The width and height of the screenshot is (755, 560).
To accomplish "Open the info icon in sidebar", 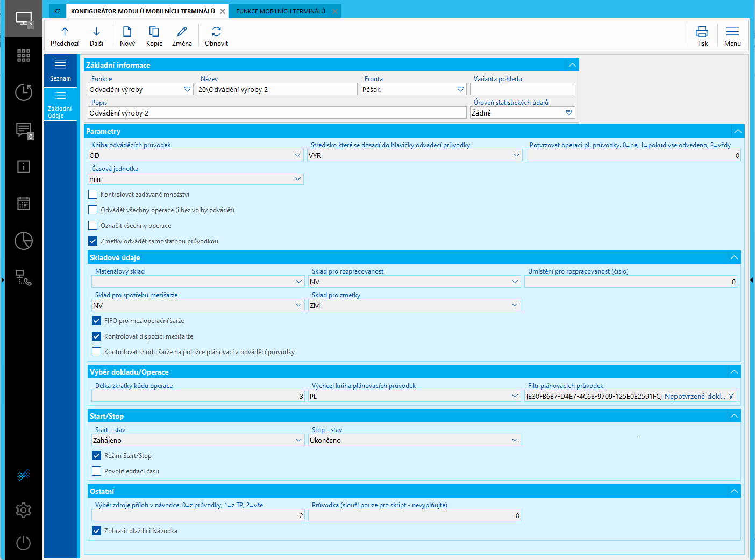I will pyautogui.click(x=24, y=167).
